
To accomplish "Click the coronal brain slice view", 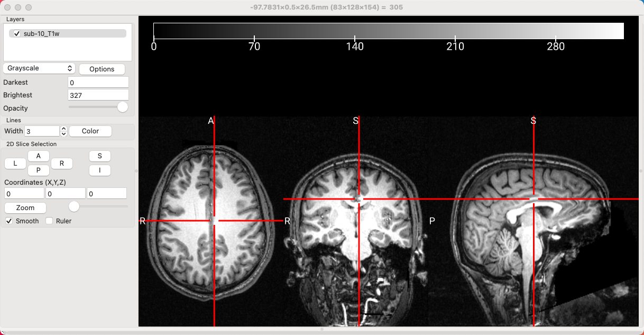I will (x=356, y=221).
